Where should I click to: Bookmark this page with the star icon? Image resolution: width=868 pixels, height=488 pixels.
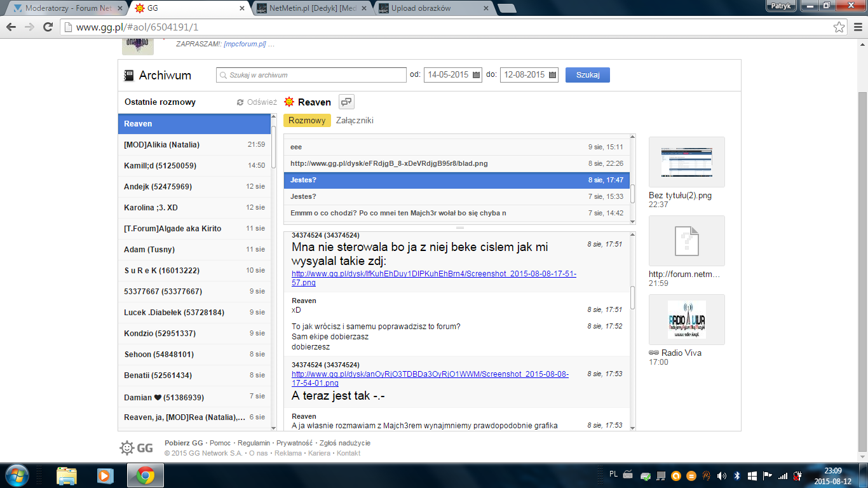(x=839, y=27)
